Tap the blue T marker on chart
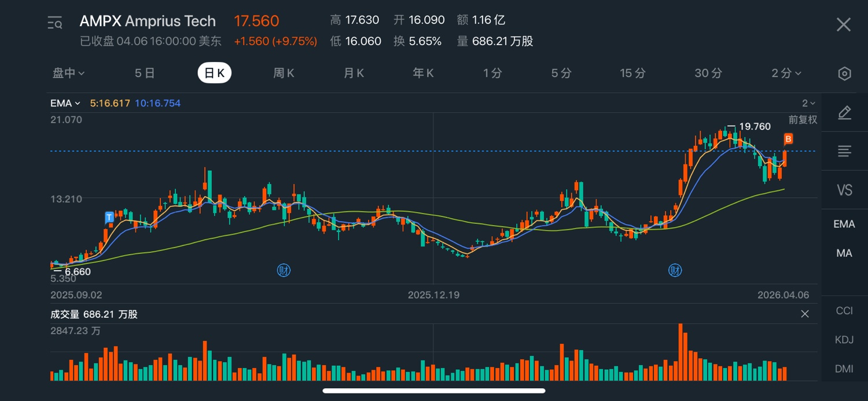Screen dimensions: 868x401 [109, 218]
